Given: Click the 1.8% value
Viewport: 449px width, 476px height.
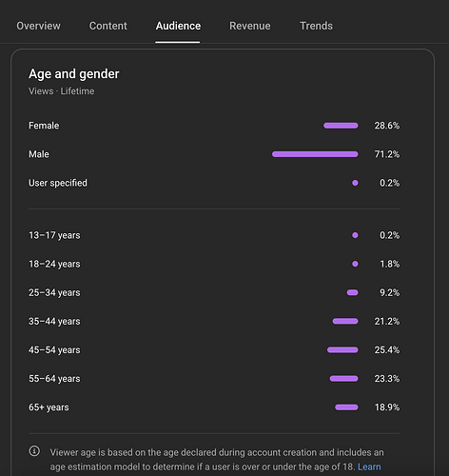Looking at the screenshot, I should (x=390, y=264).
